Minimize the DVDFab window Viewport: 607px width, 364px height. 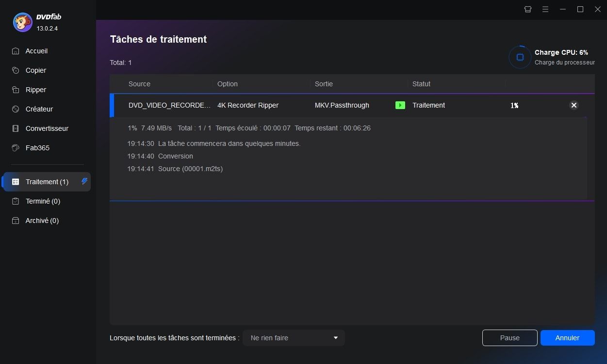[x=563, y=9]
